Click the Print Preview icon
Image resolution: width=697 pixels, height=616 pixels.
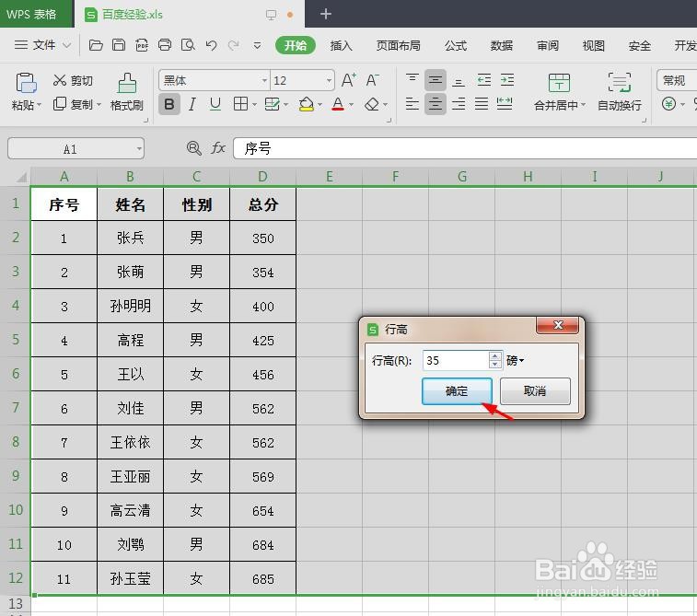click(188, 45)
